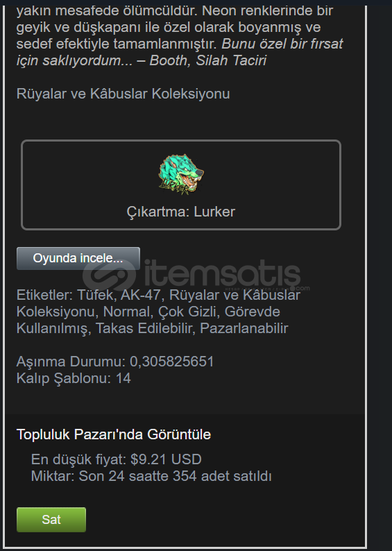The image size is (392, 551).
Task: Click the "Oyunda incele..." button
Action: (78, 258)
